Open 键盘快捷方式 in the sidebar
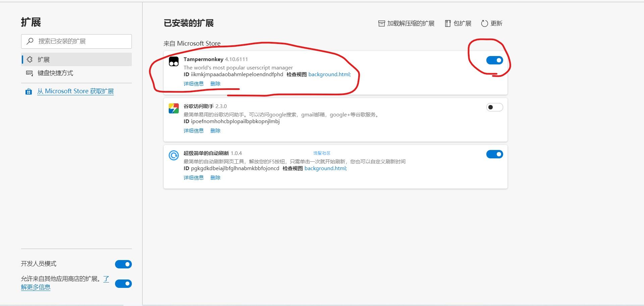 point(76,73)
